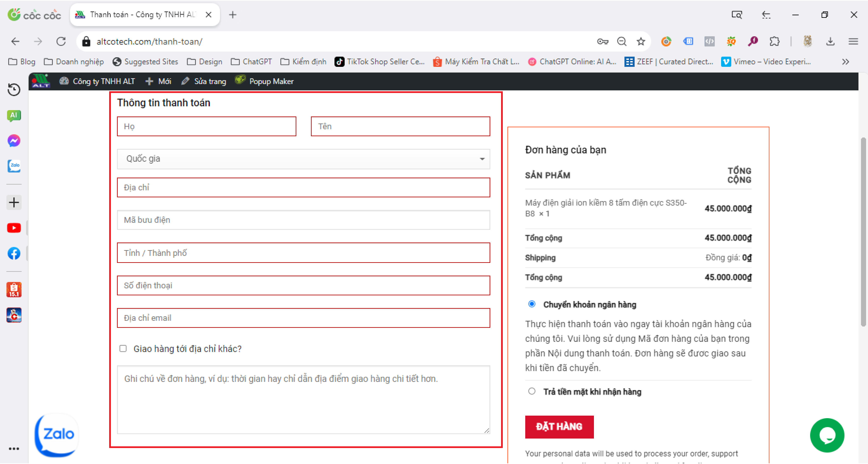Image resolution: width=868 pixels, height=464 pixels.
Task: Expand the bookmarks bar overflow chevron
Action: coord(845,62)
